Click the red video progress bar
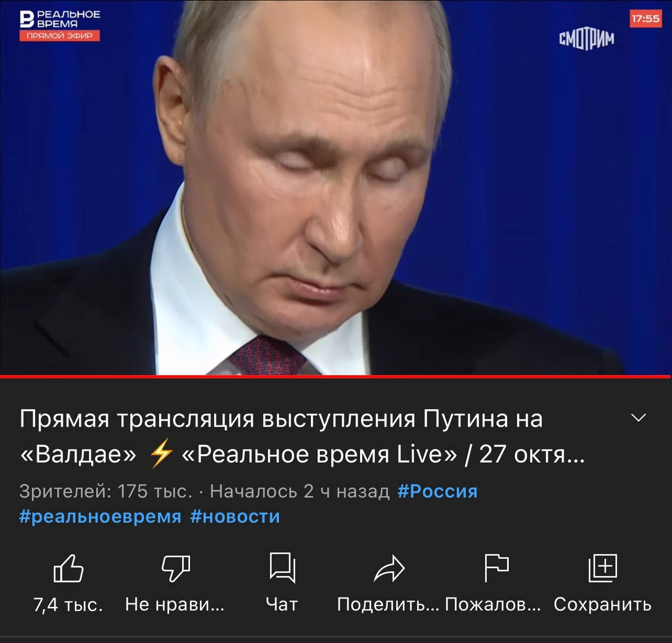 click(335, 376)
